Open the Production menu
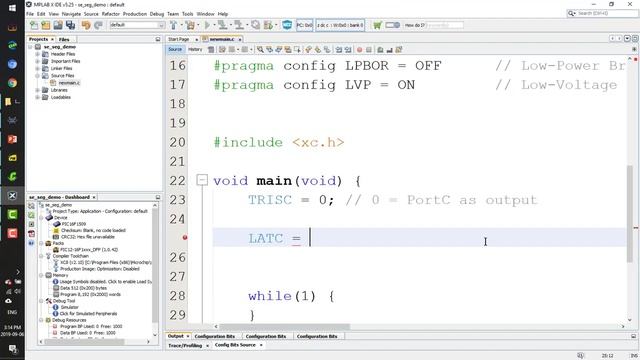Screen dimensions: 640x360 (x=135, y=14)
